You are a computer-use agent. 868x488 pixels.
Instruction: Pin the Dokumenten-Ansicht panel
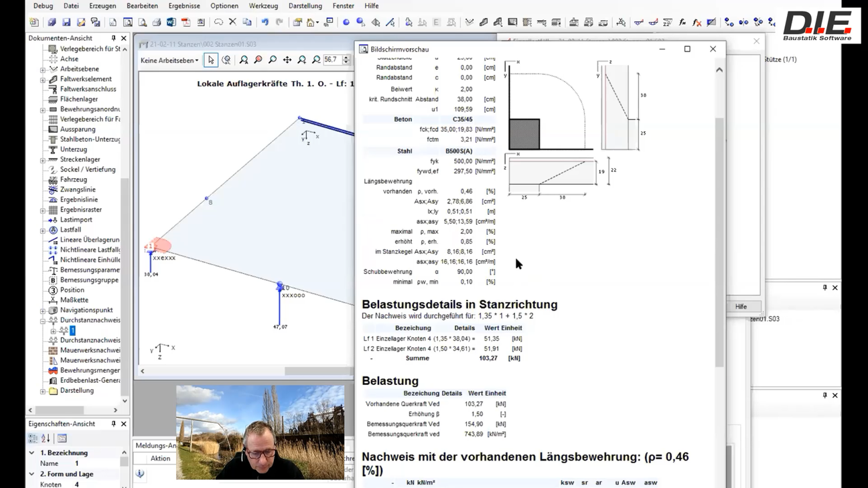(x=113, y=38)
